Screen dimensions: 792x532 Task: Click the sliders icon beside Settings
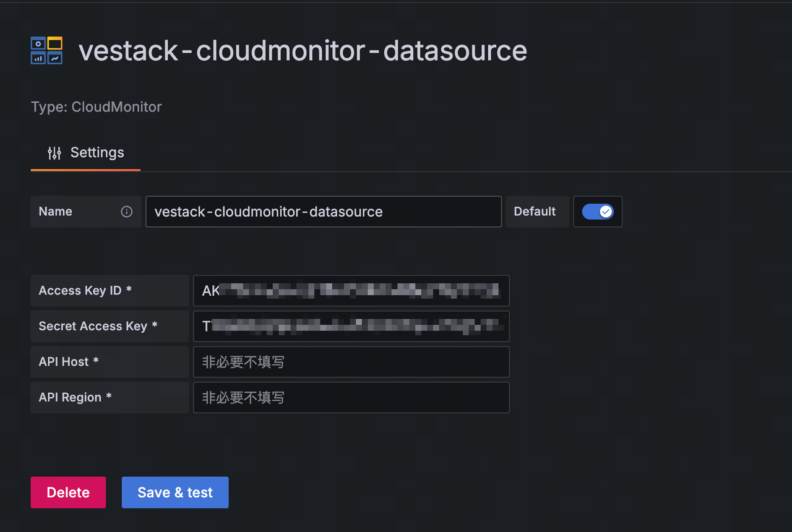pyautogui.click(x=54, y=153)
